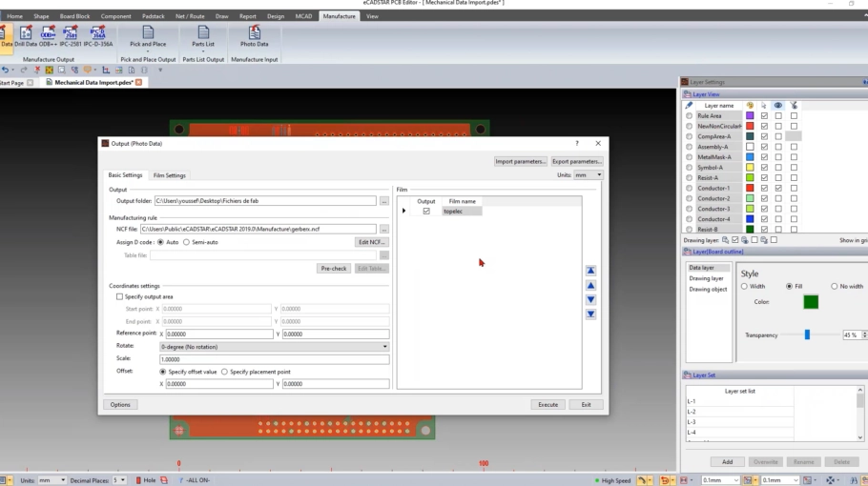Click Export parameters button
Viewport: 868px width, 486px height.
click(x=576, y=161)
